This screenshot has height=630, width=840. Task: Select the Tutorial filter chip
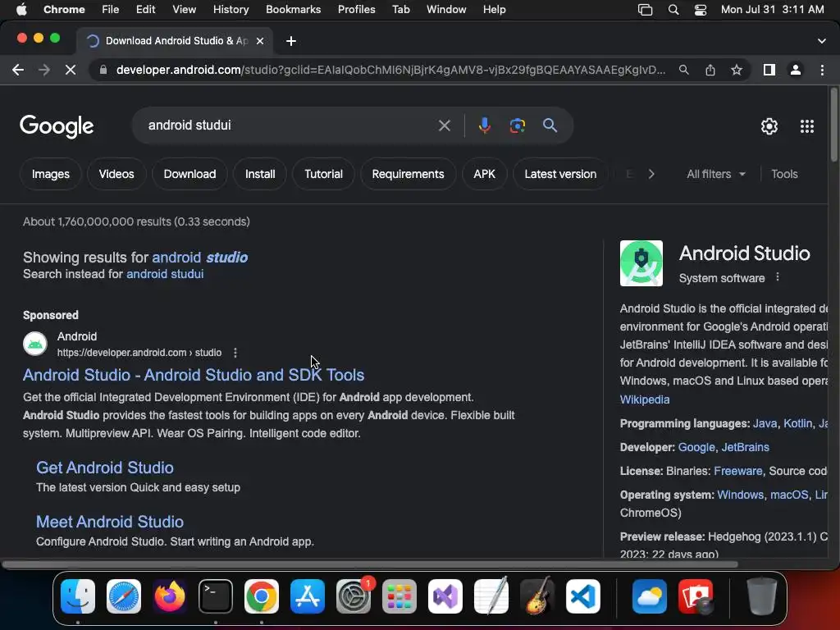point(323,174)
